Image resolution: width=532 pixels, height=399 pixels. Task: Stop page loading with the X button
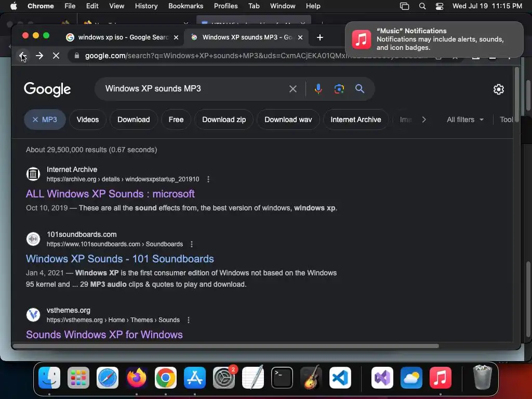coord(56,56)
